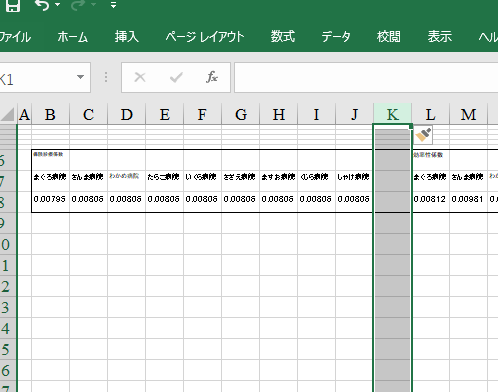The height and width of the screenshot is (392, 498).
Task: Click いくら病院 cell in column F
Action: coord(202,181)
